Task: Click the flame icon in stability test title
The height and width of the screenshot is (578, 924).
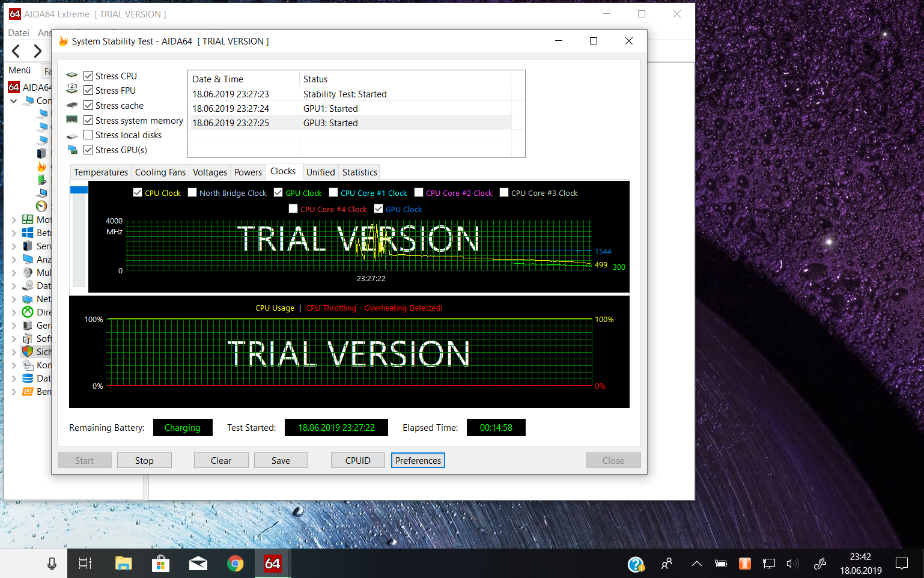Action: pos(63,41)
